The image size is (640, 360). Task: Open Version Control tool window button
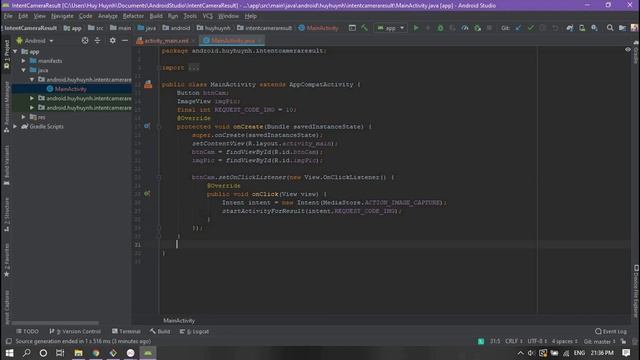(75, 331)
